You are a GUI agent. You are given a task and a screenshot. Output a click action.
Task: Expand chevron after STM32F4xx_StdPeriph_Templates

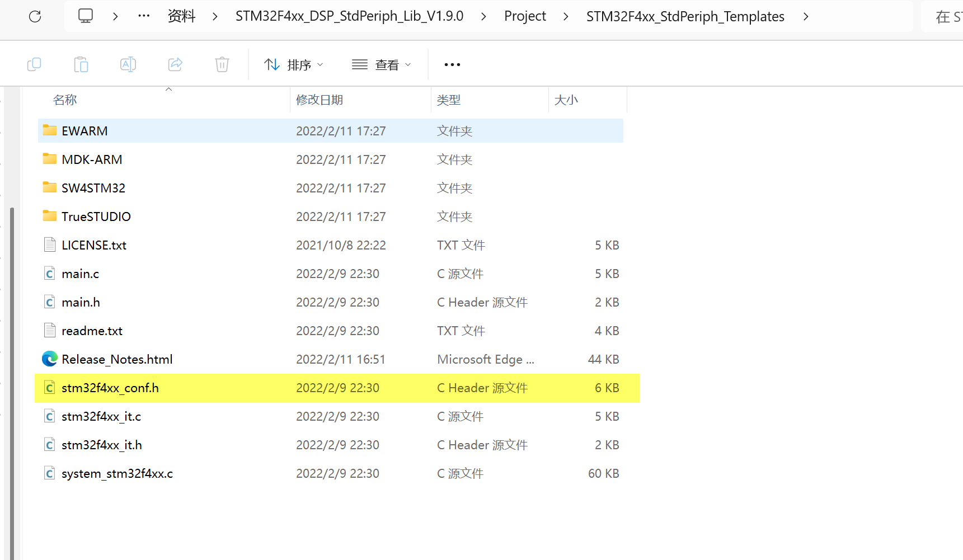806,16
